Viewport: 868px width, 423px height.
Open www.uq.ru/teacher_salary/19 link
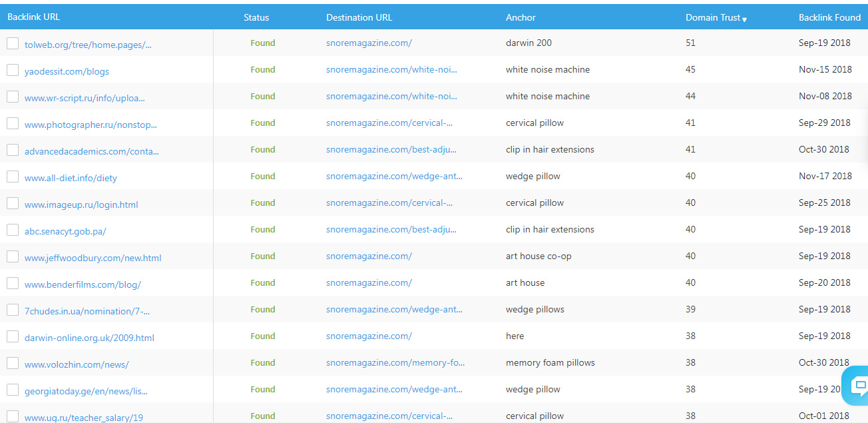[x=84, y=418]
